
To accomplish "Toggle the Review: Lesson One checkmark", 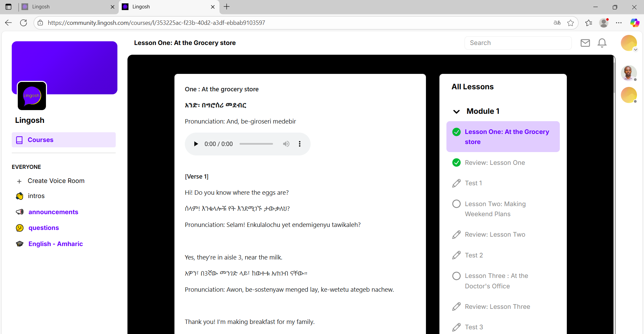I will [457, 163].
